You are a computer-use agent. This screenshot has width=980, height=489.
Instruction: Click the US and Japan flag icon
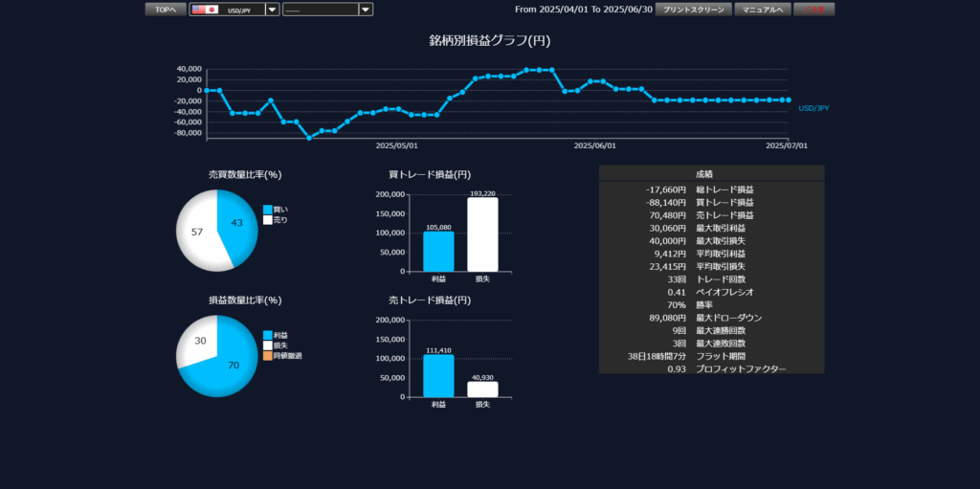coord(205,10)
